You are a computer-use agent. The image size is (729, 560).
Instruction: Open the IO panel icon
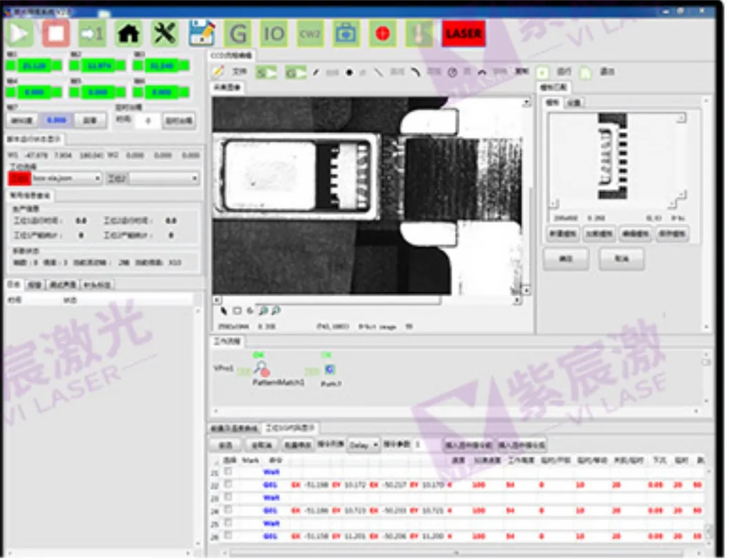pyautogui.click(x=274, y=34)
